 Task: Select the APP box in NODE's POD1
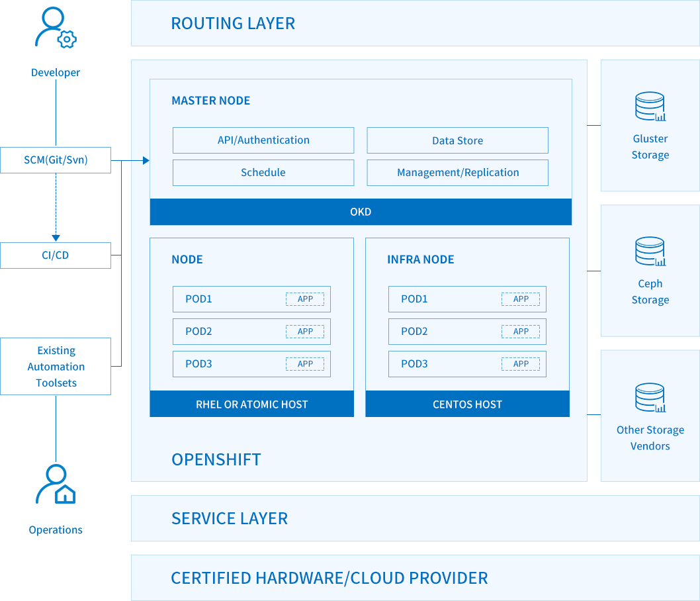[305, 299]
